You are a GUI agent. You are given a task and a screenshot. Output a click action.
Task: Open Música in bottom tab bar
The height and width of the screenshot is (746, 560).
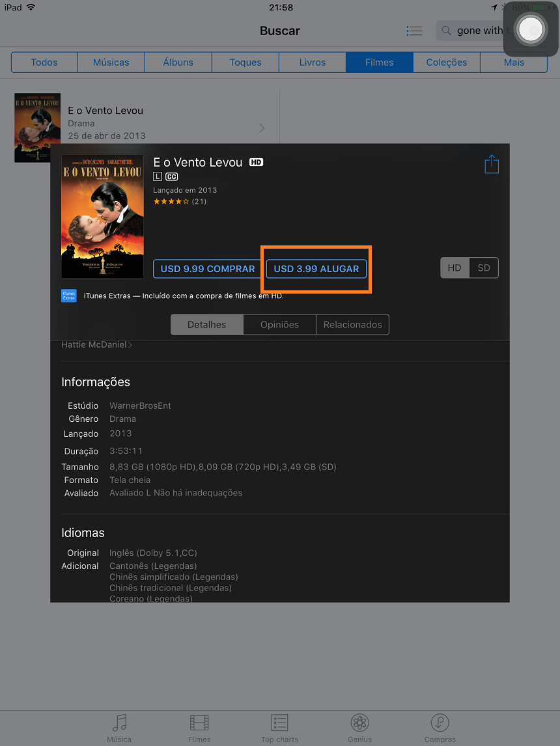[119, 728]
